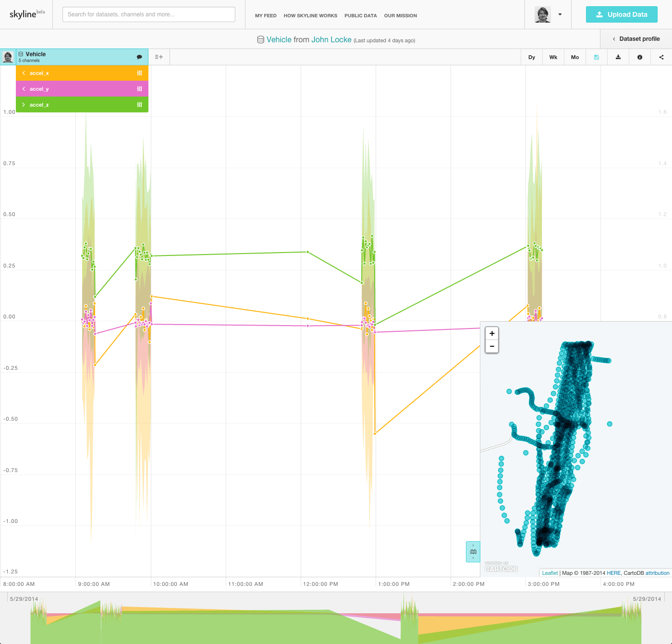Open accel_y channel settings sliders

(x=139, y=89)
